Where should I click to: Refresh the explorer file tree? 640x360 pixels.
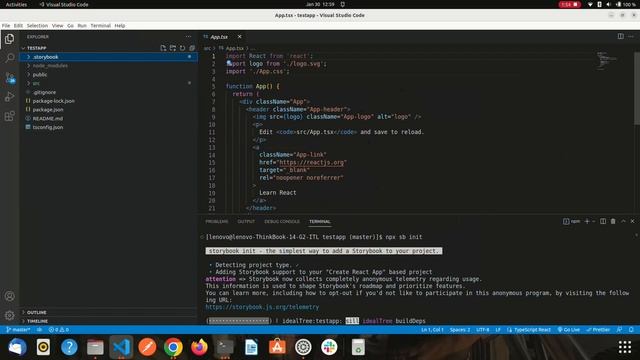[x=182, y=48]
